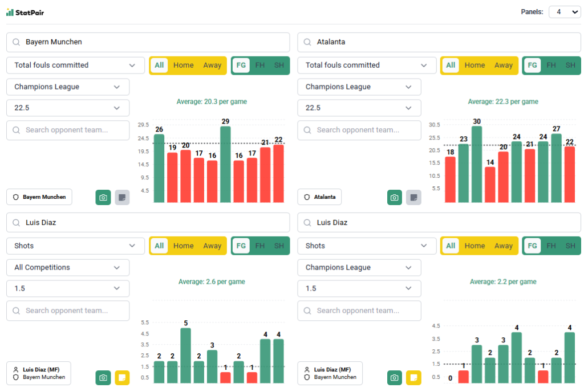584x392 pixels.
Task: Click the gray note icon in Bayern Munchen panel
Action: tap(122, 197)
